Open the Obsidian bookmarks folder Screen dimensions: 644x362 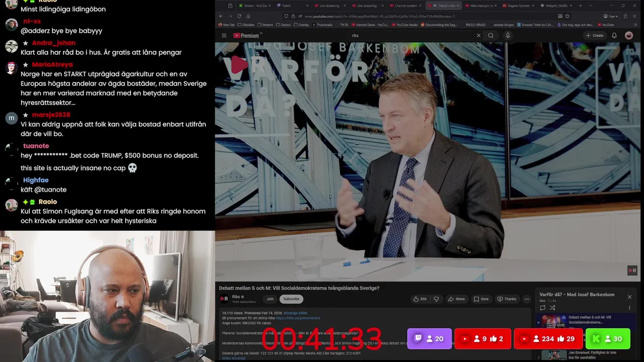[x=246, y=25]
